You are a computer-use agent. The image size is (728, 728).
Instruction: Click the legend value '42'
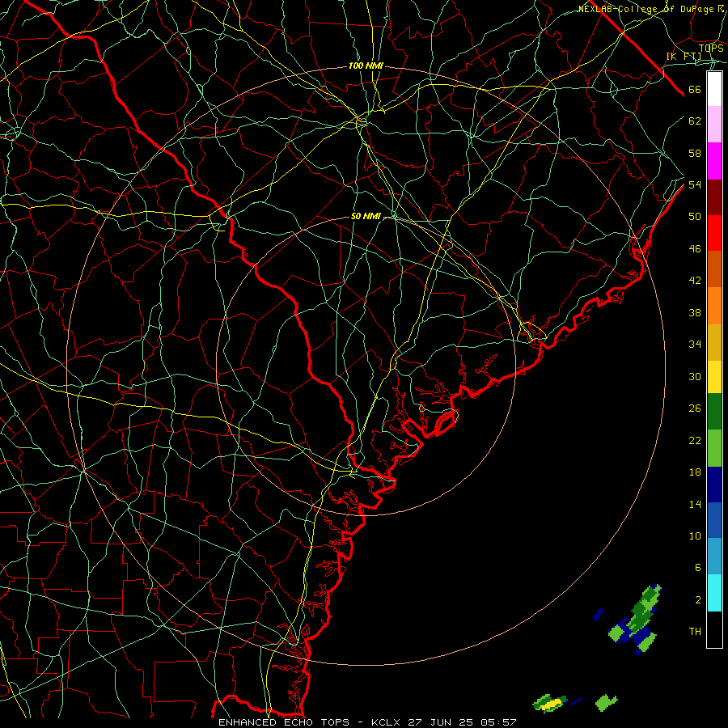695,281
